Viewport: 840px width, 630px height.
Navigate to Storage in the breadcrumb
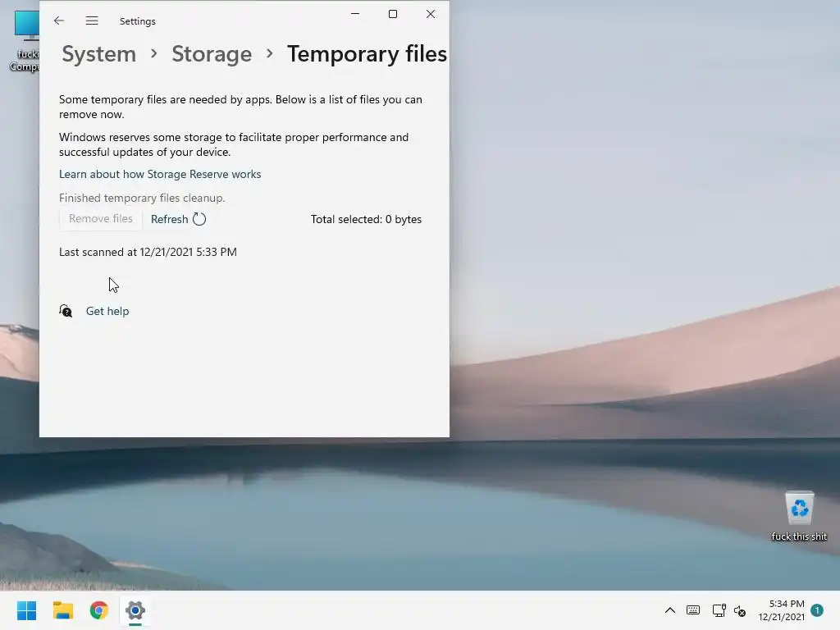[x=212, y=54]
